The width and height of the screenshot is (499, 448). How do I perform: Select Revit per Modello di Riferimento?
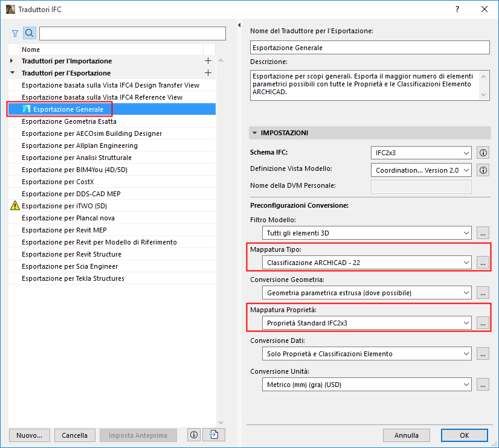point(112,242)
